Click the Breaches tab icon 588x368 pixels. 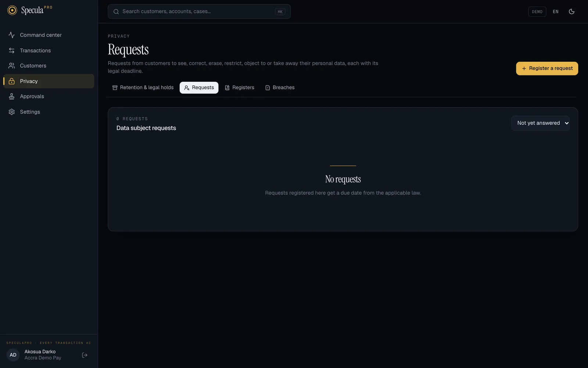[268, 88]
